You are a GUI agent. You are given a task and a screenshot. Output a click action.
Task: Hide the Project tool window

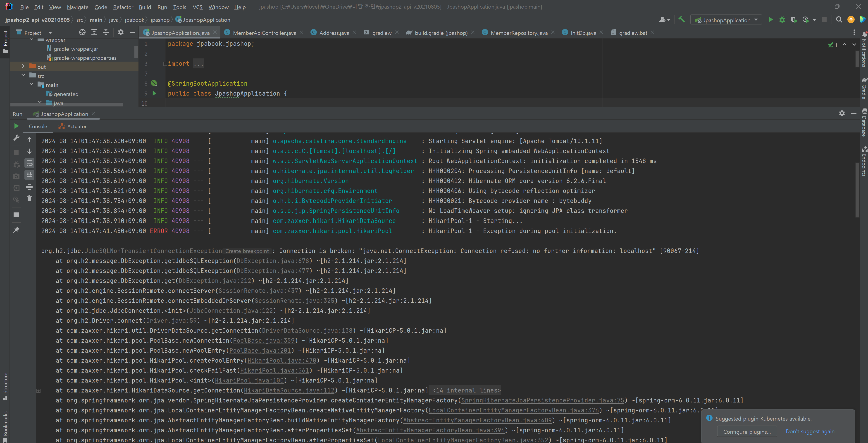point(132,32)
